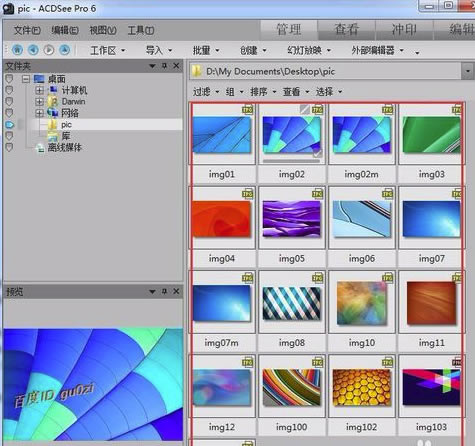Open the 视图 View menu
This screenshot has width=475, height=446.
click(x=103, y=30)
